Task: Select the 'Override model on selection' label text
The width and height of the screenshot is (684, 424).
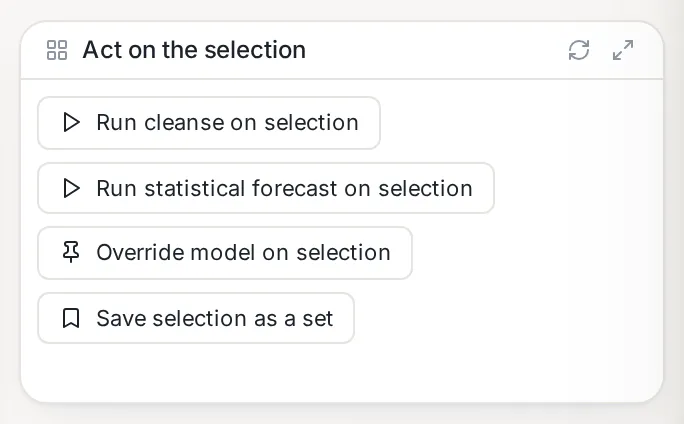Action: pyautogui.click(x=243, y=253)
